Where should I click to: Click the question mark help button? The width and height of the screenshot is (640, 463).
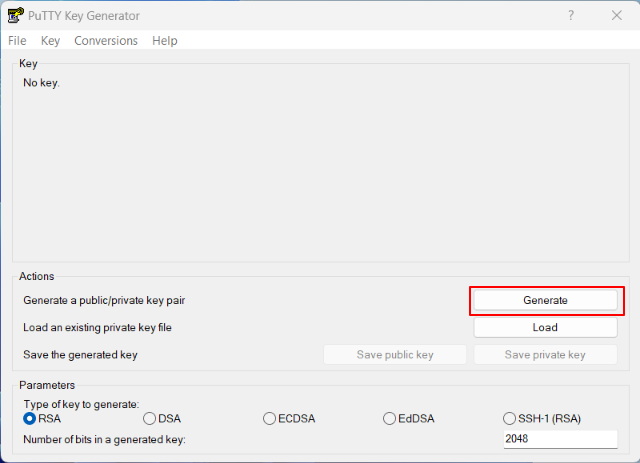coord(571,15)
